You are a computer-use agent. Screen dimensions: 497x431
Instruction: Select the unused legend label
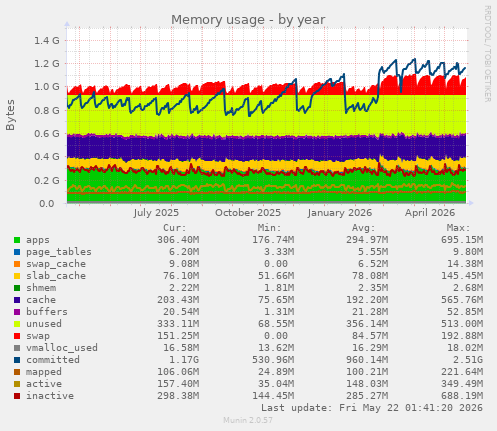[44, 324]
